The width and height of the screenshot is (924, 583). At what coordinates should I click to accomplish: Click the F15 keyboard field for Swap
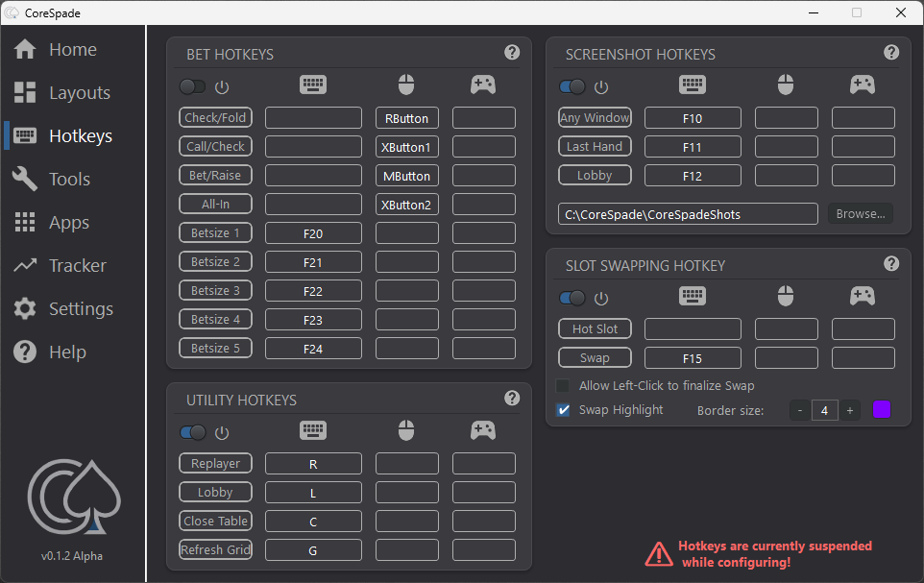click(693, 358)
